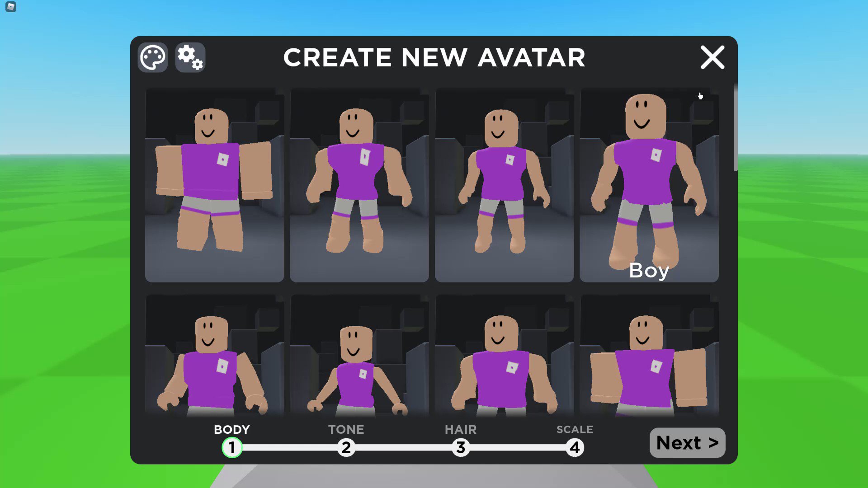Click the HAIR step 3 indicator
868x488 pixels.
[x=460, y=447]
